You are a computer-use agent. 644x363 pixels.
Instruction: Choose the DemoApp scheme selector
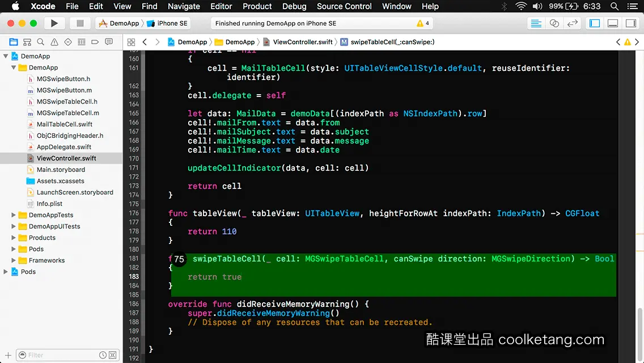click(119, 23)
